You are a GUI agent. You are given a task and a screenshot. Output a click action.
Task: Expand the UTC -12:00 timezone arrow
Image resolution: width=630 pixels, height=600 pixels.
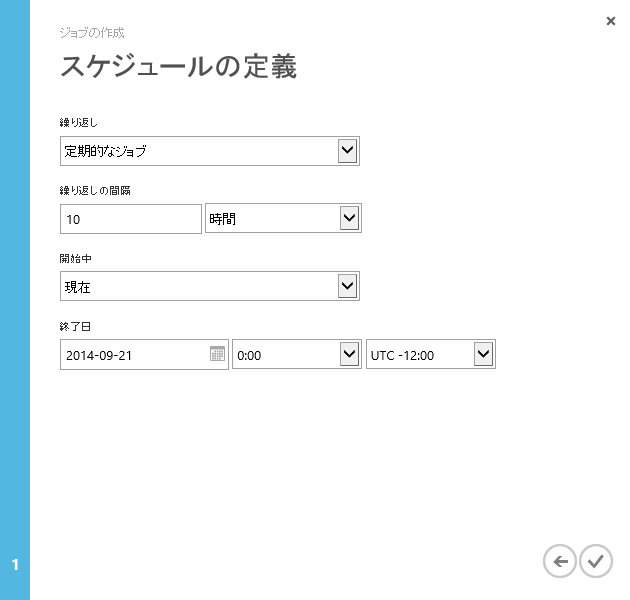click(483, 354)
